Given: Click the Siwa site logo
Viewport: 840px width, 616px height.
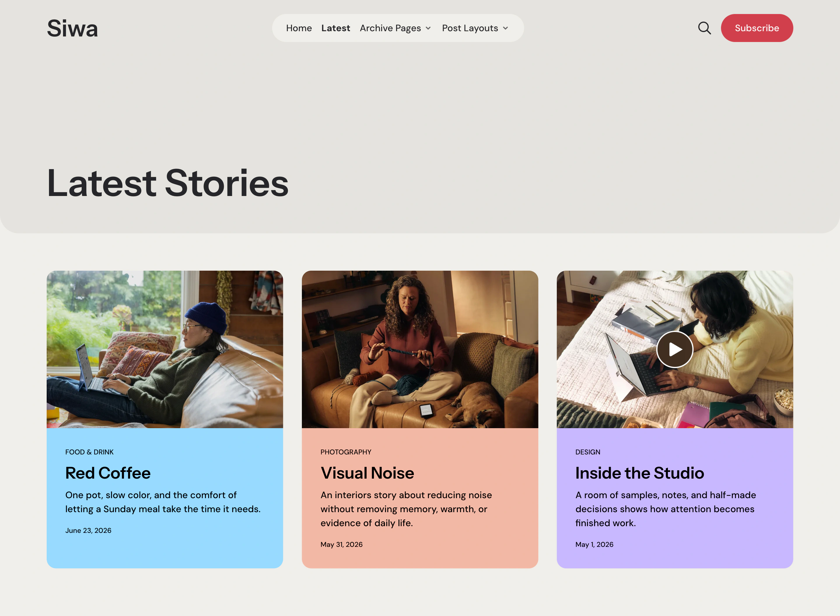Looking at the screenshot, I should coord(72,28).
